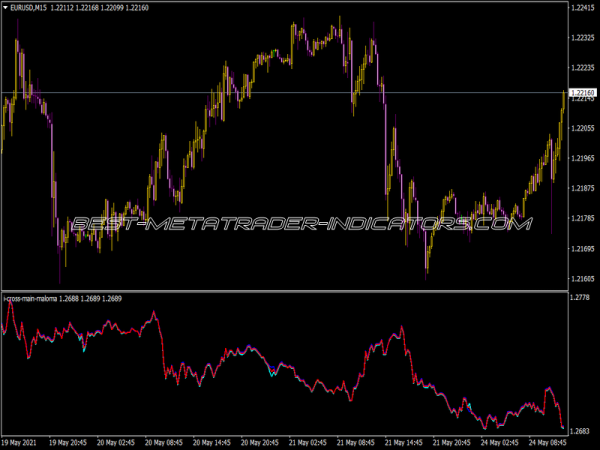This screenshot has width=600, height=450.
Task: Click the triangle arrow beside EURUSD,M15
Action: [5, 8]
